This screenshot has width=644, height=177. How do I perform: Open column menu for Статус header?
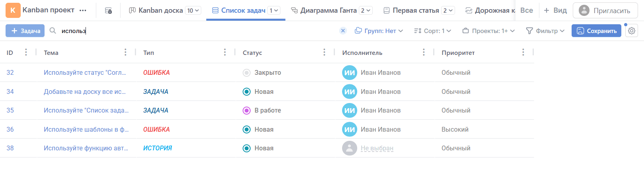(x=324, y=53)
